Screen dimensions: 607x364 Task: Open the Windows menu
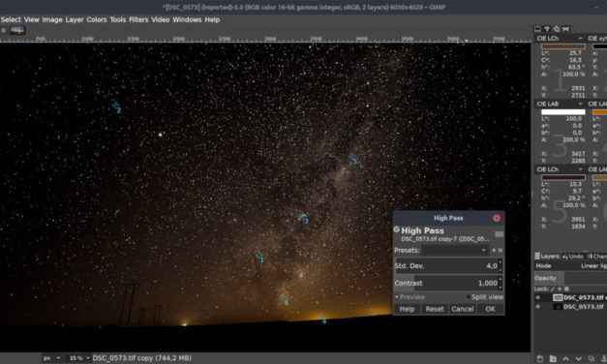187,19
